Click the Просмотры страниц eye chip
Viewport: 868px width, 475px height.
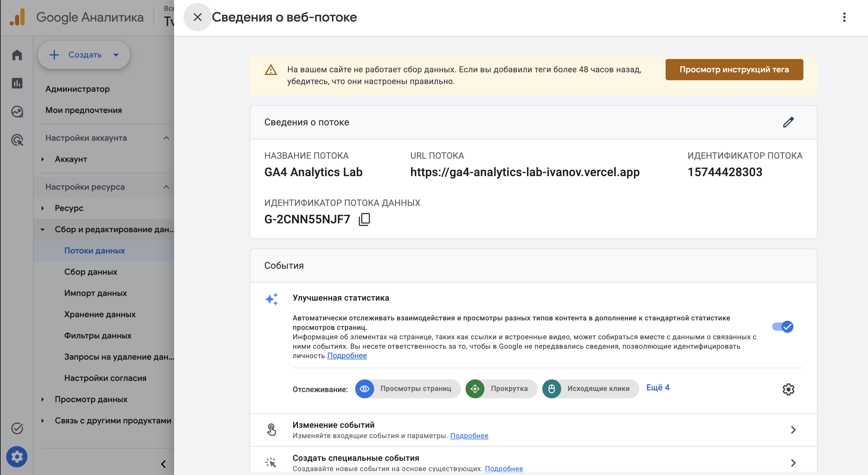pos(408,389)
